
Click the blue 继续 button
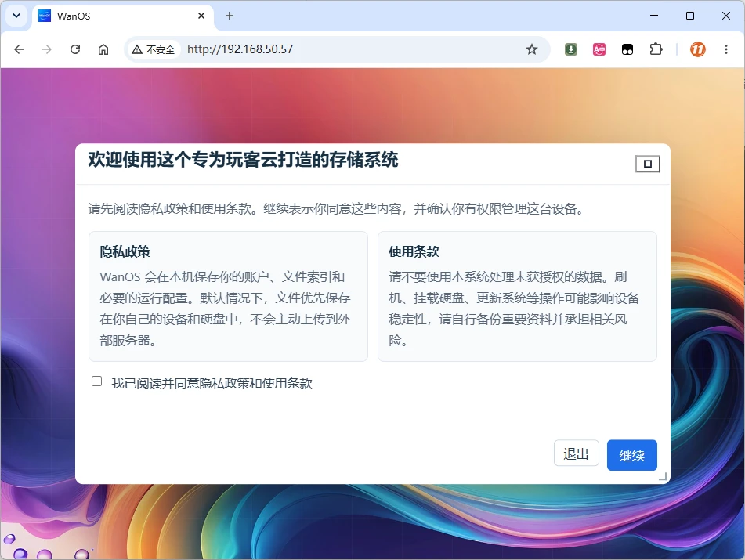point(632,455)
